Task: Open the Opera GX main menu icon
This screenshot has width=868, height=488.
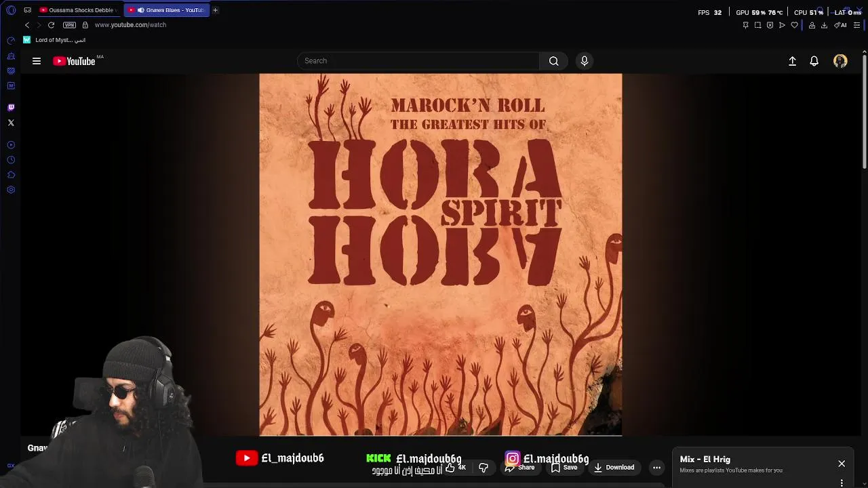Action: (10, 10)
